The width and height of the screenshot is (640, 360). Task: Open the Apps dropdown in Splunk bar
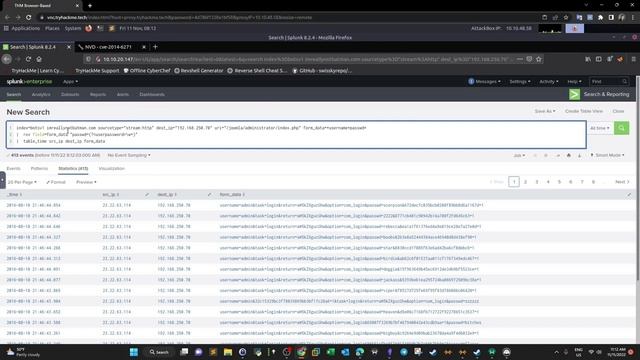70,82
